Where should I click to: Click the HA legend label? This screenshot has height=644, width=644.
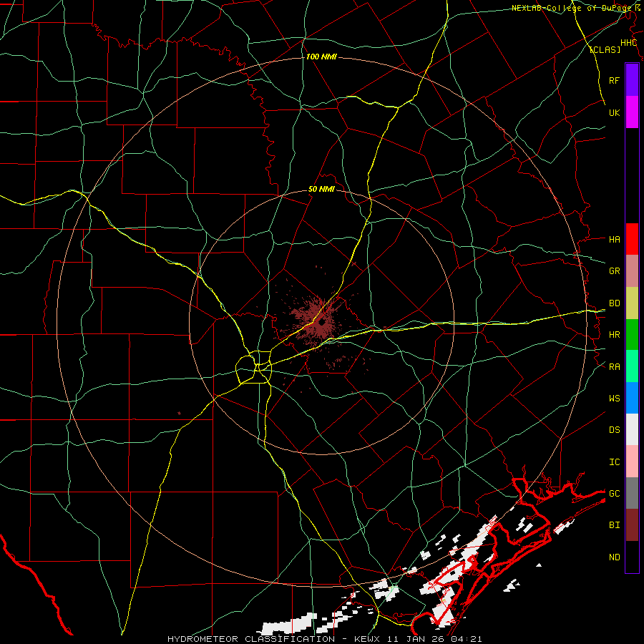click(614, 240)
